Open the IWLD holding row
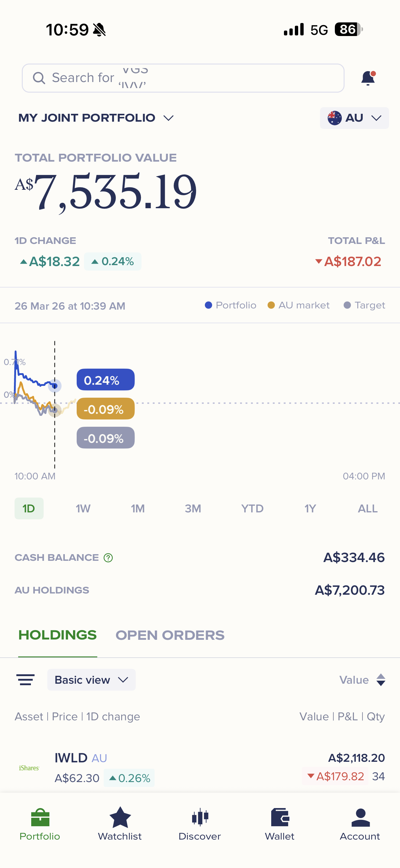 coord(200,767)
